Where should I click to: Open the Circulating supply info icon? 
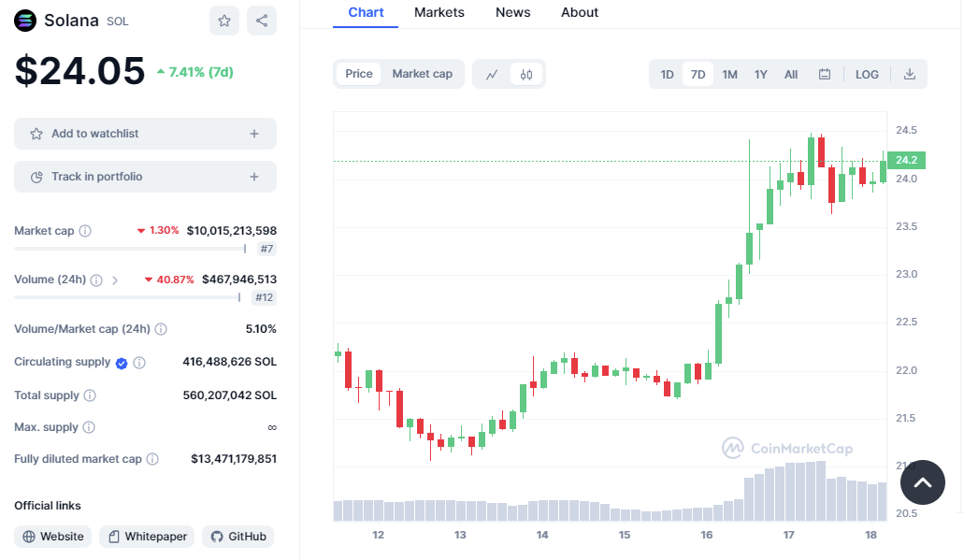coord(139,363)
